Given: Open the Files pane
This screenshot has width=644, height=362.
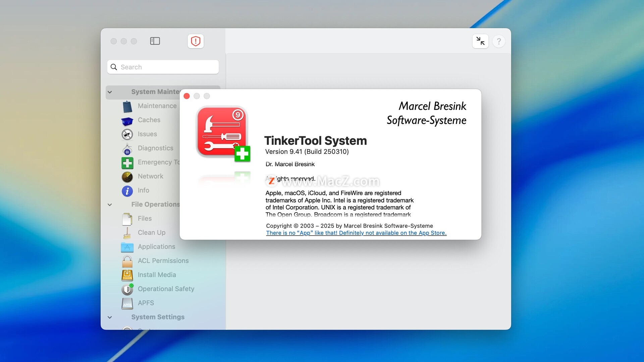Looking at the screenshot, I should [145, 219].
